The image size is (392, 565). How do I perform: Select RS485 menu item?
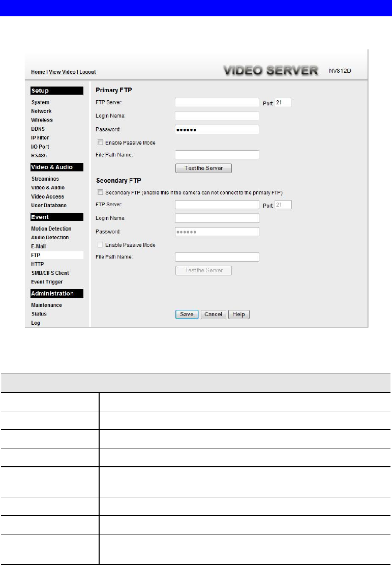39,156
